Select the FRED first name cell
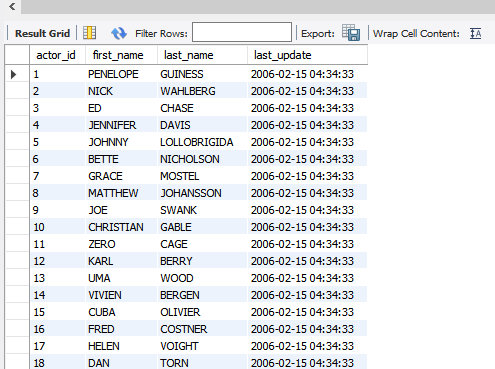 [121, 329]
